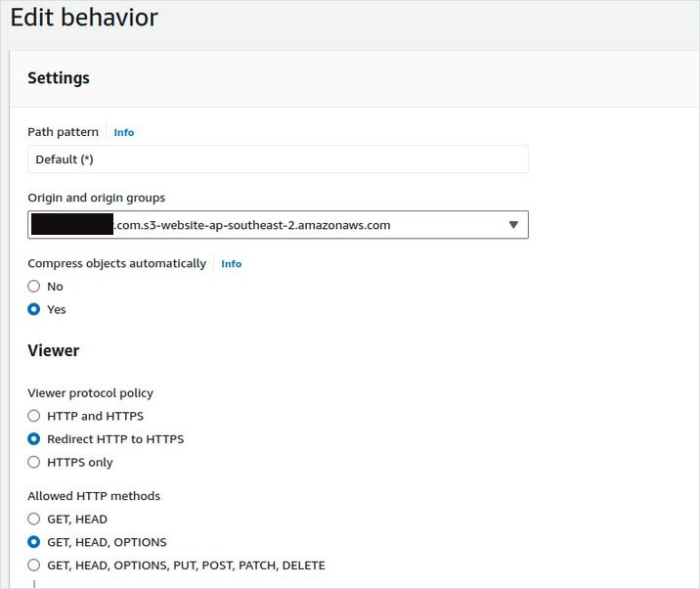Click the Viewer protocol policy label
This screenshot has height=589, width=700.
tap(90, 393)
